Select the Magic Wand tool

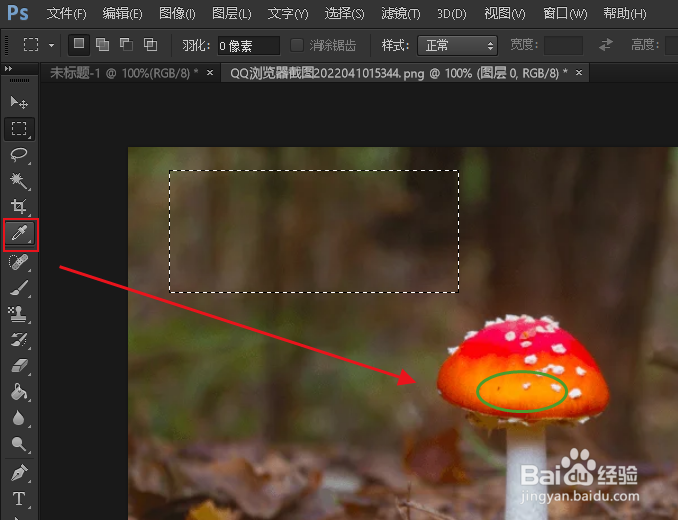19,181
